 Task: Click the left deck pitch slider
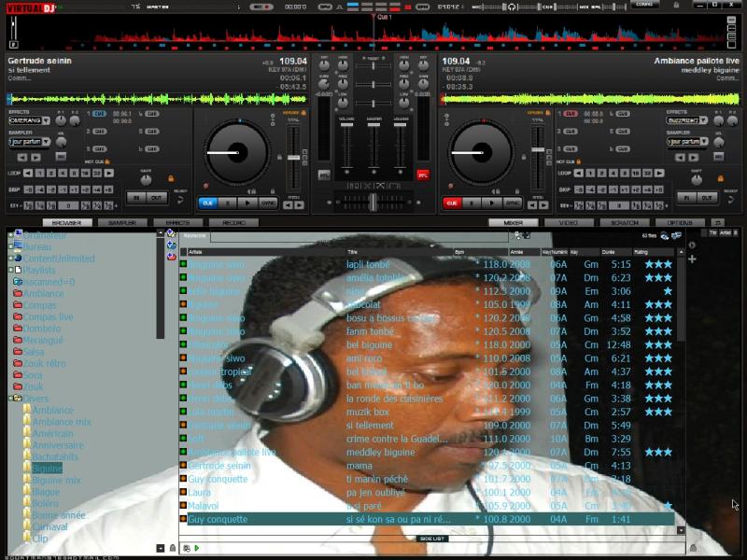tap(294, 156)
